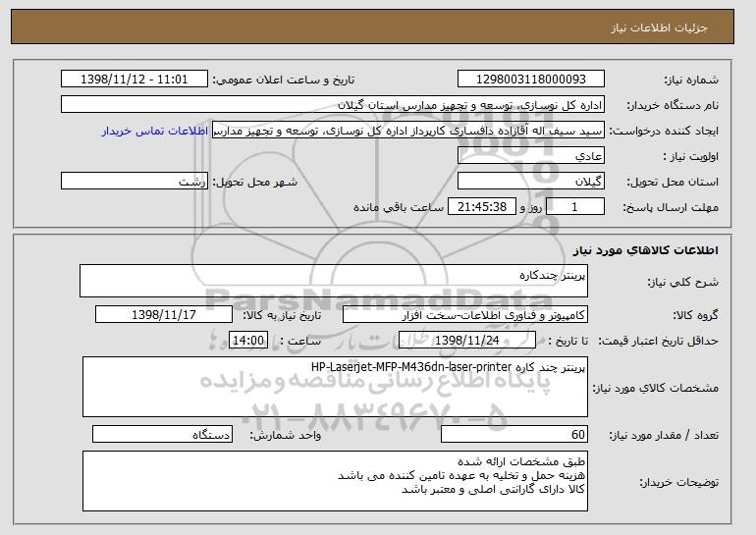Click the ایجاد کننده درخواست field
The image size is (756, 535).
click(x=408, y=131)
